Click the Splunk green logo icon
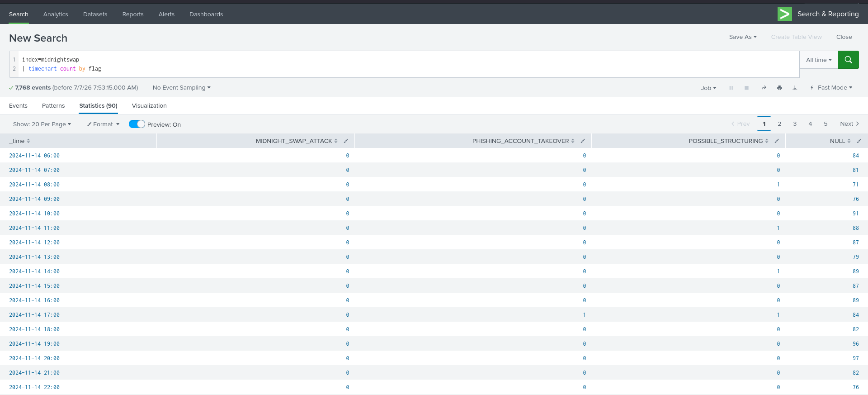The height and width of the screenshot is (395, 868). click(785, 14)
